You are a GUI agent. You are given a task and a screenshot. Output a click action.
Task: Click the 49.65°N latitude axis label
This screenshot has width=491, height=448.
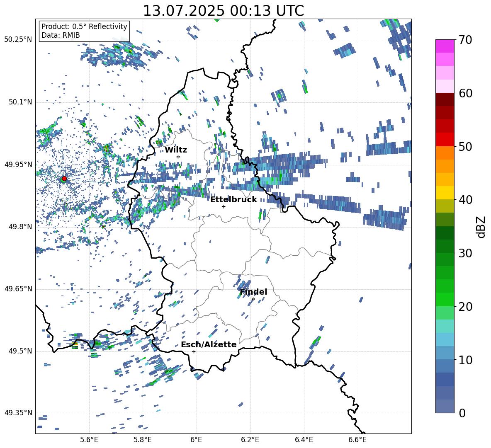coord(18,289)
